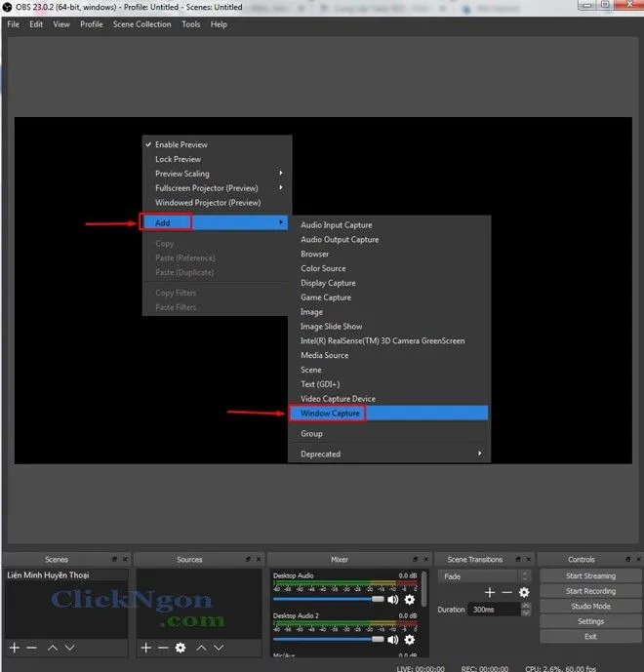The height and width of the screenshot is (672, 644).
Task: Add a new scene with plus icon
Action: [15, 648]
